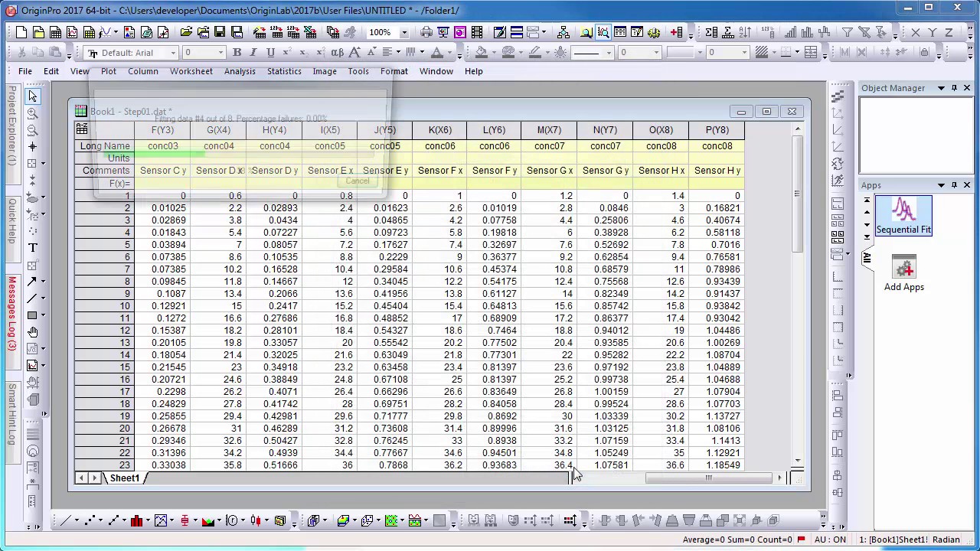
Task: Open the Plot menu
Action: [109, 71]
